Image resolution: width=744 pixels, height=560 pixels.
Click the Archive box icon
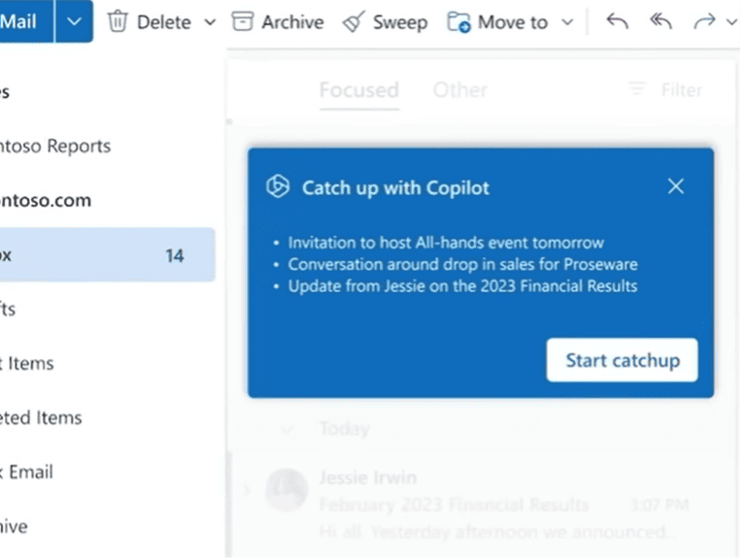tap(243, 21)
